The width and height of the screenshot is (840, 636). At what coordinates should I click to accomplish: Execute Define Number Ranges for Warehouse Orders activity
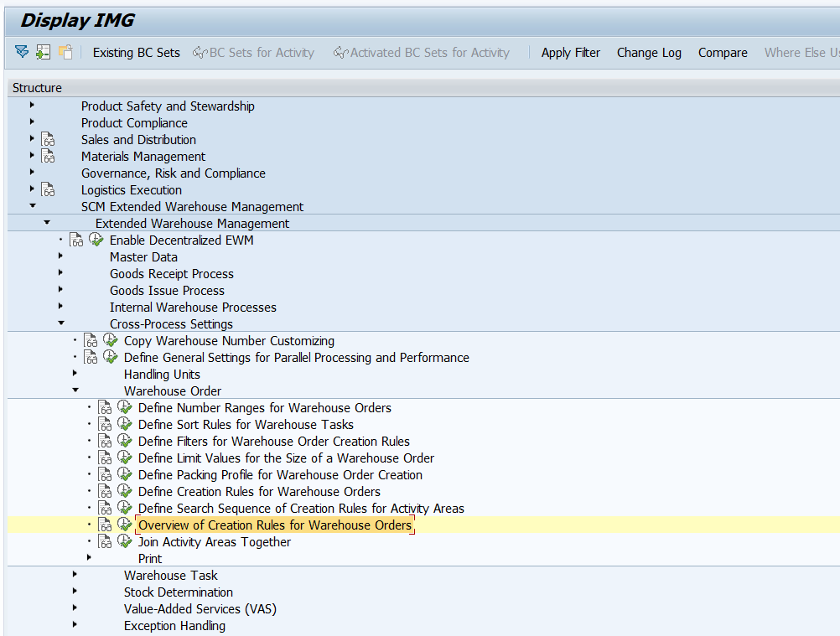125,407
